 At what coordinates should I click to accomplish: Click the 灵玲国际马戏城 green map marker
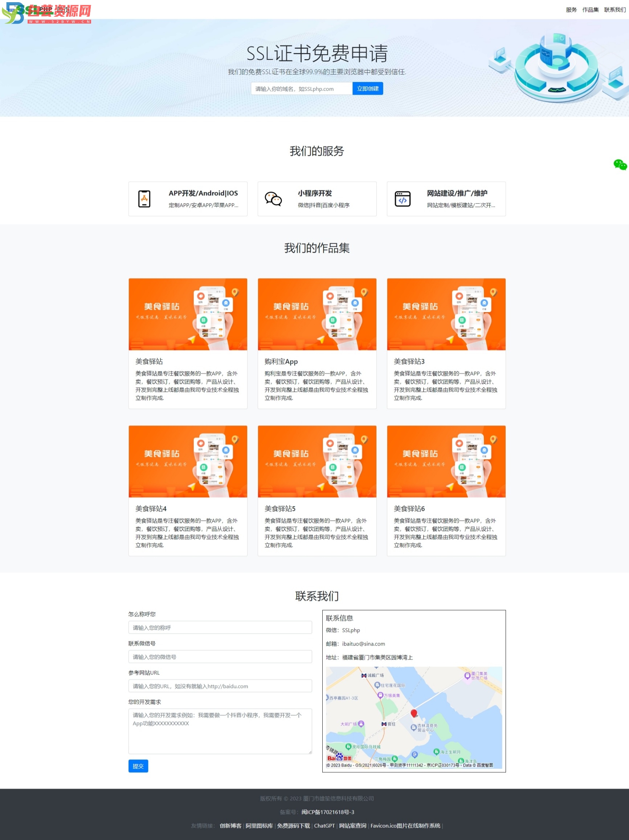348,746
